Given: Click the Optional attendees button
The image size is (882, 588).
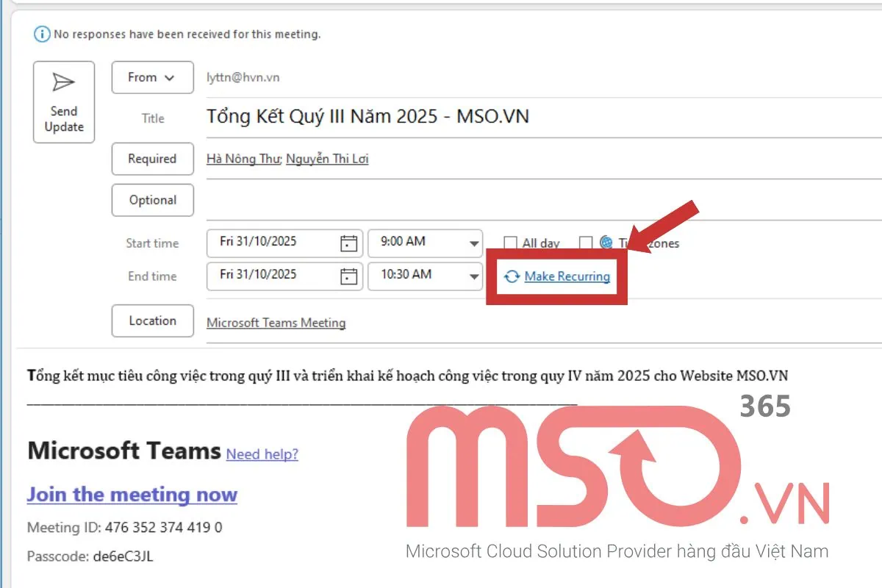Looking at the screenshot, I should point(152,200).
